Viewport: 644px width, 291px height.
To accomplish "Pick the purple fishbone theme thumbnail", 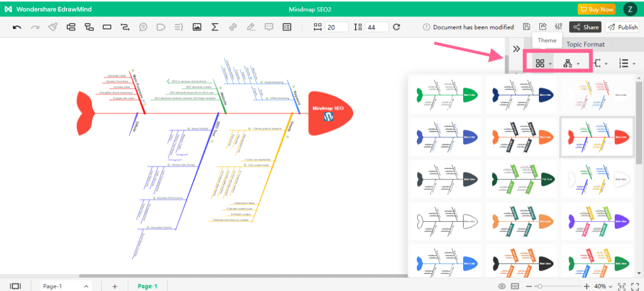I will pyautogui.click(x=597, y=221).
